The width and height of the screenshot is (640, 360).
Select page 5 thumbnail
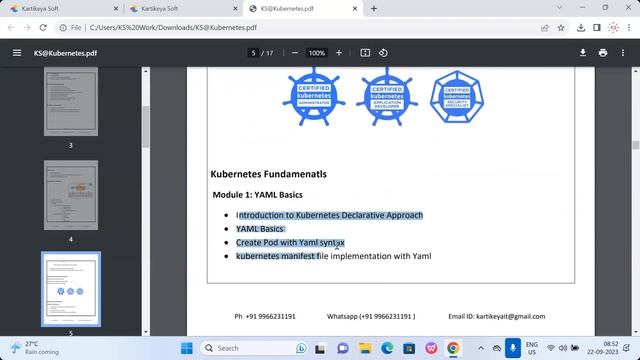pyautogui.click(x=71, y=289)
